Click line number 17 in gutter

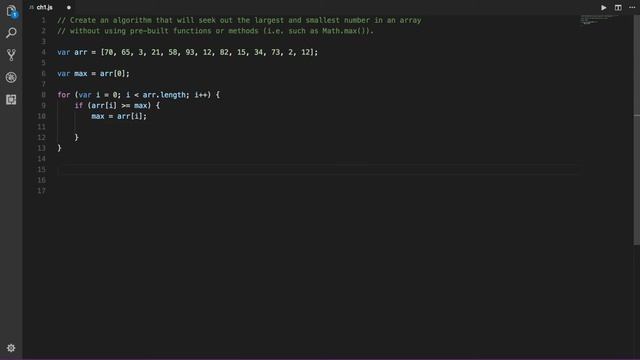pyautogui.click(x=42, y=191)
